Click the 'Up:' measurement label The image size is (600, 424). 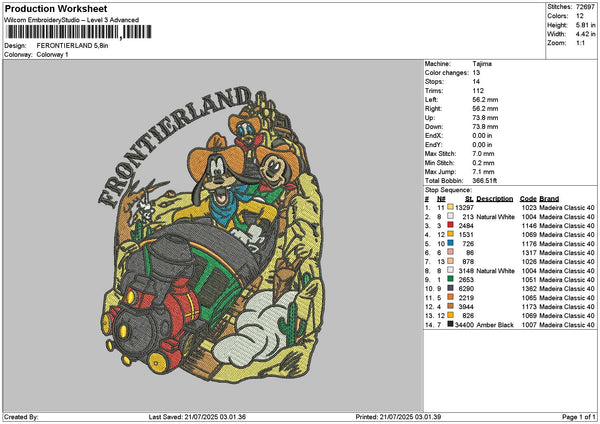pyautogui.click(x=430, y=117)
